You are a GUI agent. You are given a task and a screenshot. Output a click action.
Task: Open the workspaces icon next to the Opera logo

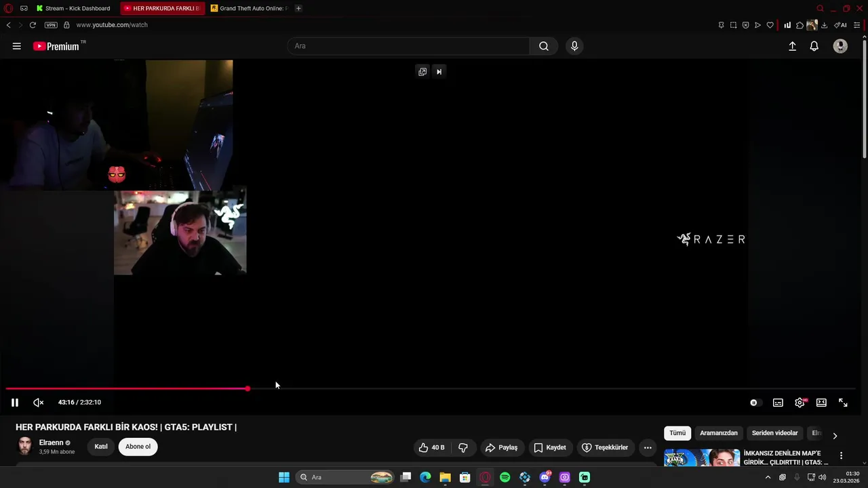[24, 8]
